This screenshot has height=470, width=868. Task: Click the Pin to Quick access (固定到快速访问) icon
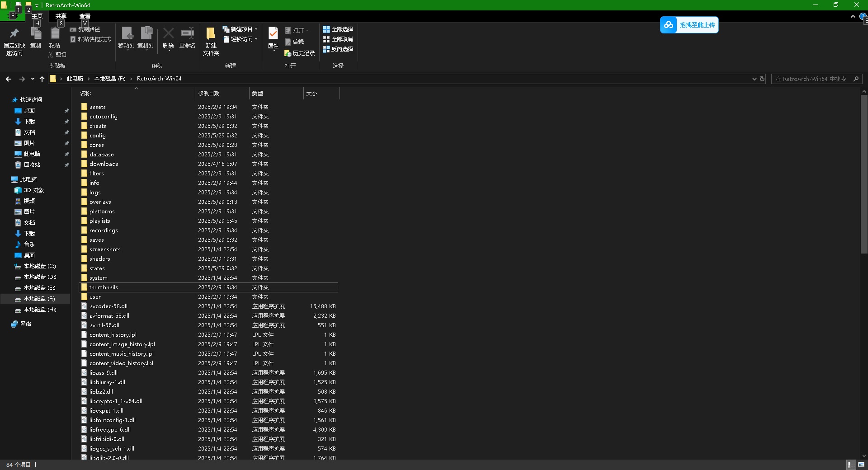click(14, 33)
